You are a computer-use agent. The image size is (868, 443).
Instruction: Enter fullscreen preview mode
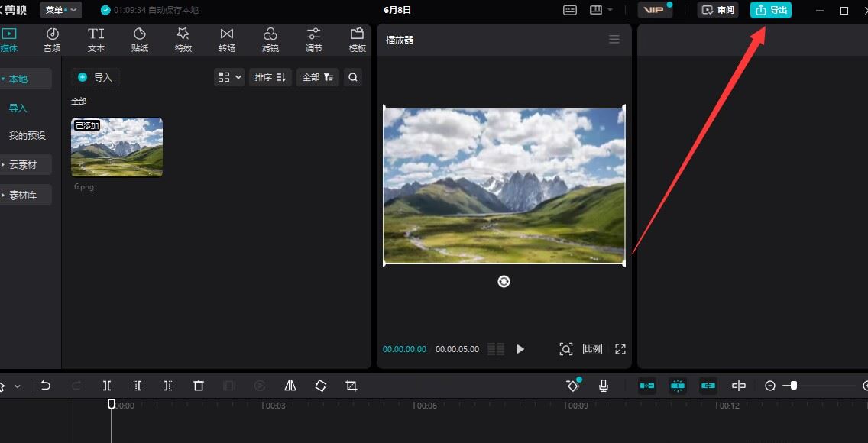620,349
